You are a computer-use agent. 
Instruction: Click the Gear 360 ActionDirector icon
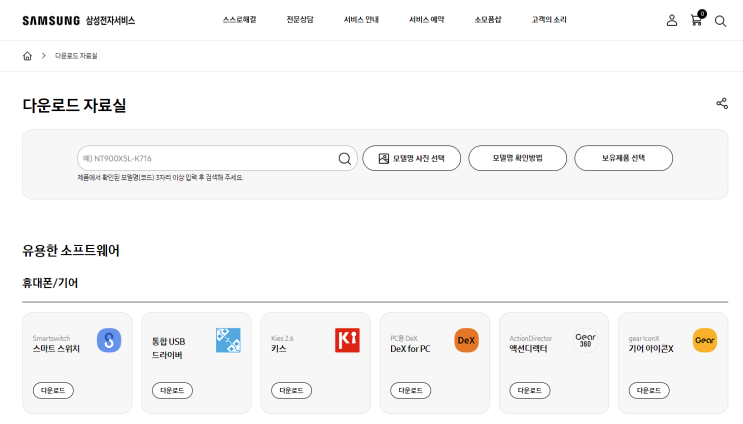(x=586, y=340)
